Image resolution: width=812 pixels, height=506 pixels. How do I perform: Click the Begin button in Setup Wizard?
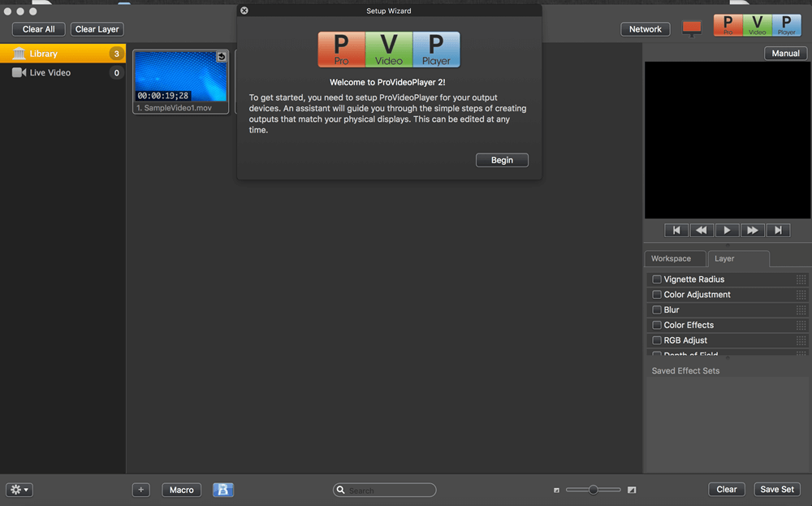coord(502,160)
